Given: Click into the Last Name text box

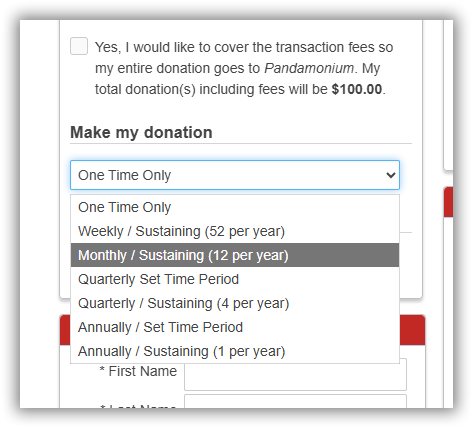Looking at the screenshot, I should pyautogui.click(x=295, y=401).
